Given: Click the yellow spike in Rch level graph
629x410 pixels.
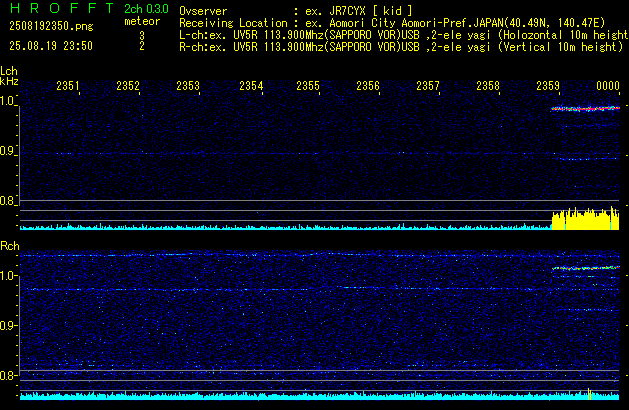Looking at the screenshot, I should coord(589,394).
